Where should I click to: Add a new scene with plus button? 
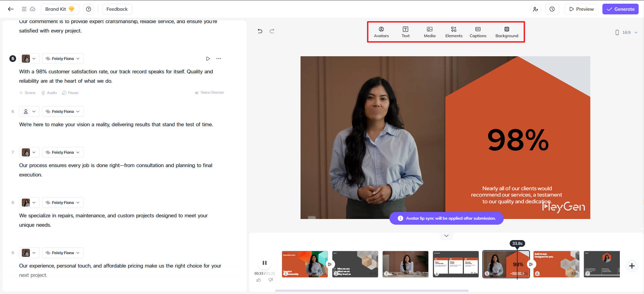click(x=632, y=266)
